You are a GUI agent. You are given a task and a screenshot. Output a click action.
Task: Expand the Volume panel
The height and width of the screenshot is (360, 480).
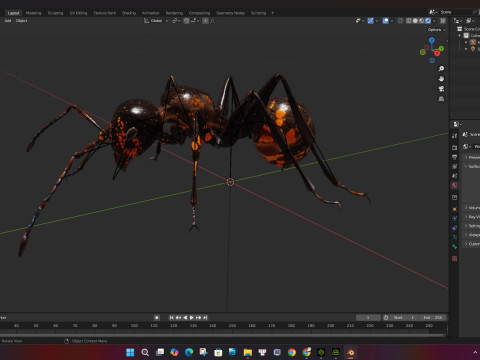click(466, 208)
